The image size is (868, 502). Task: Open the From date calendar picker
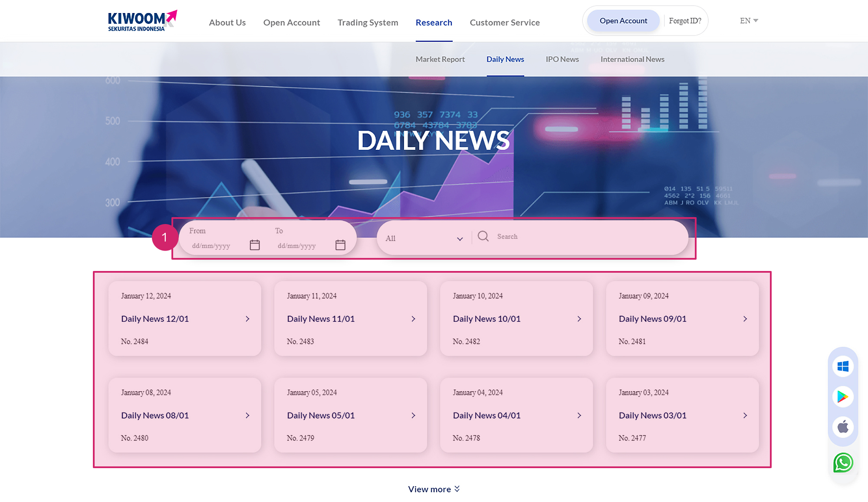pos(255,244)
